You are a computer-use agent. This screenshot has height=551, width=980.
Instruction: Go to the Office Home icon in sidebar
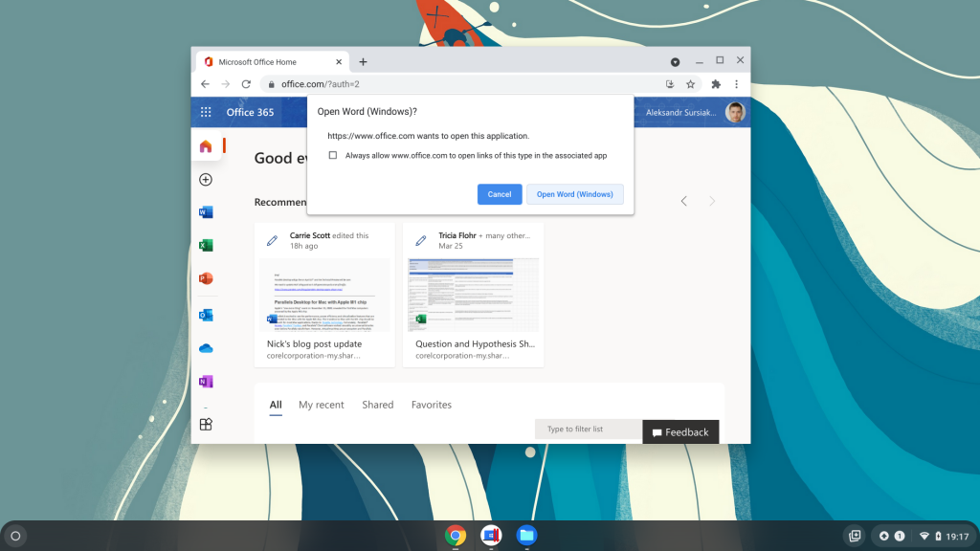[x=206, y=146]
